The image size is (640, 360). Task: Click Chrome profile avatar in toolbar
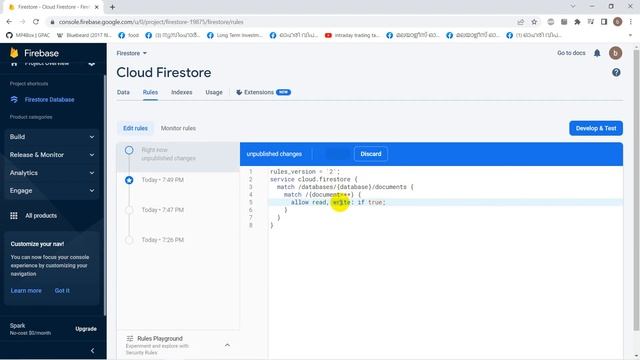click(618, 22)
